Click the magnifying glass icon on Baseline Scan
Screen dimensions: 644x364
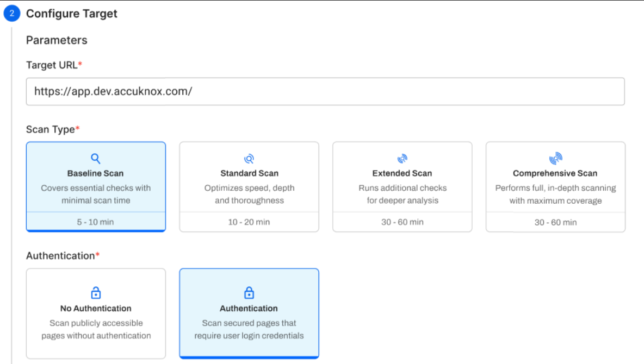[x=96, y=158]
